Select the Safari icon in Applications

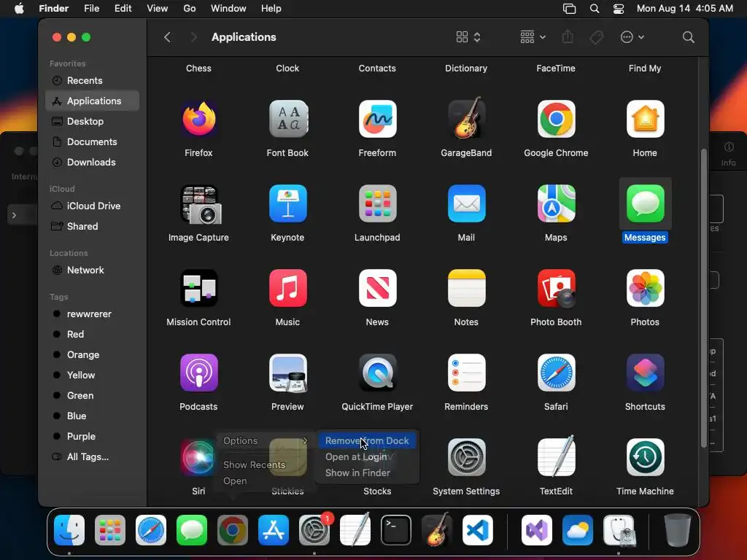point(556,373)
